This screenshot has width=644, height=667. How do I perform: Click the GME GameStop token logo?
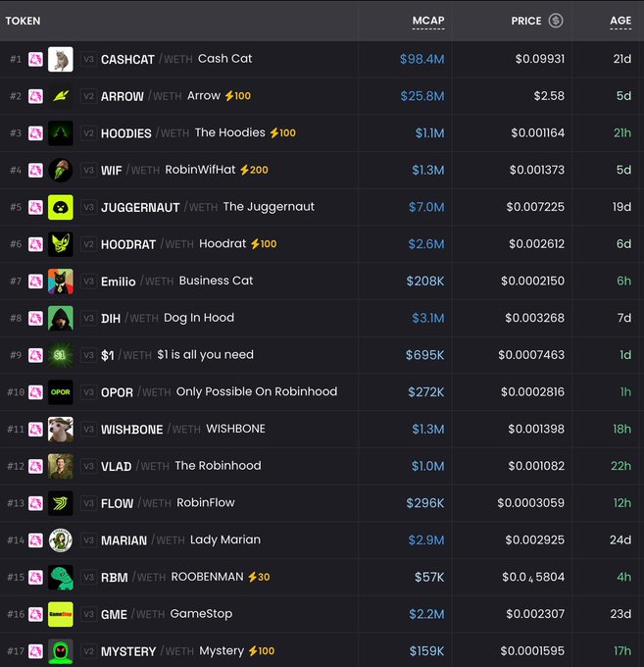pyautogui.click(x=61, y=614)
